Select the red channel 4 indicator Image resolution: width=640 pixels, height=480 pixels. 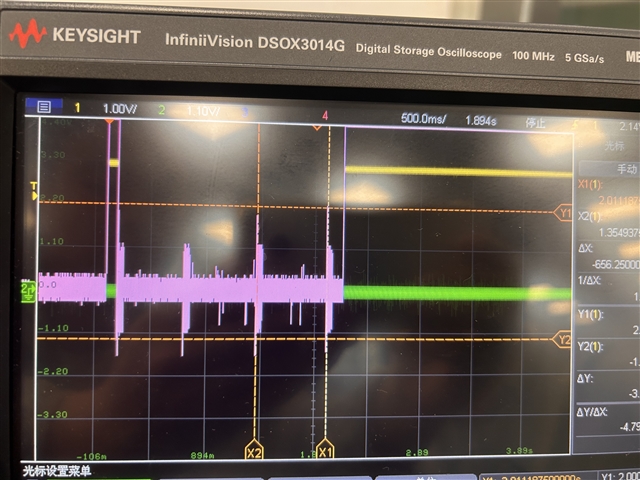(x=325, y=116)
